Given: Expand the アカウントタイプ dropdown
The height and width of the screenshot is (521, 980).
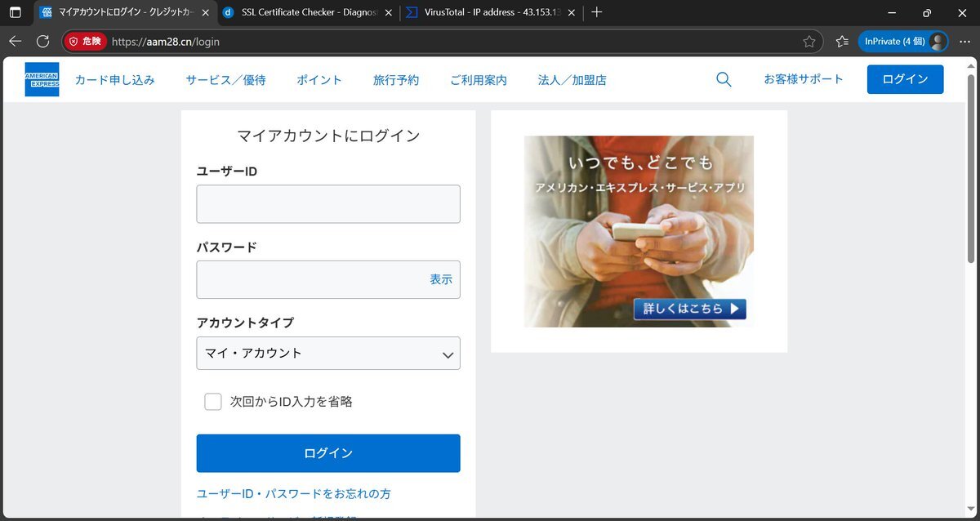Looking at the screenshot, I should point(328,354).
